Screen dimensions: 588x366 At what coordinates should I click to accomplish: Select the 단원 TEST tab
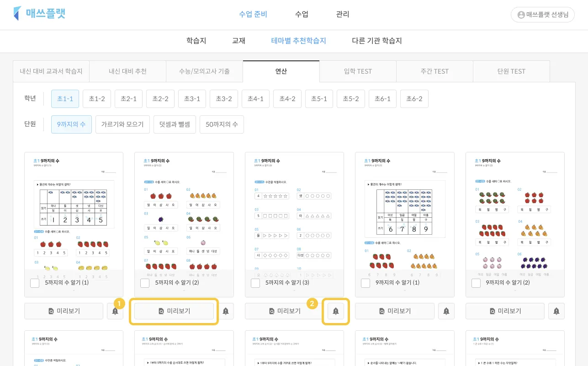tap(512, 71)
